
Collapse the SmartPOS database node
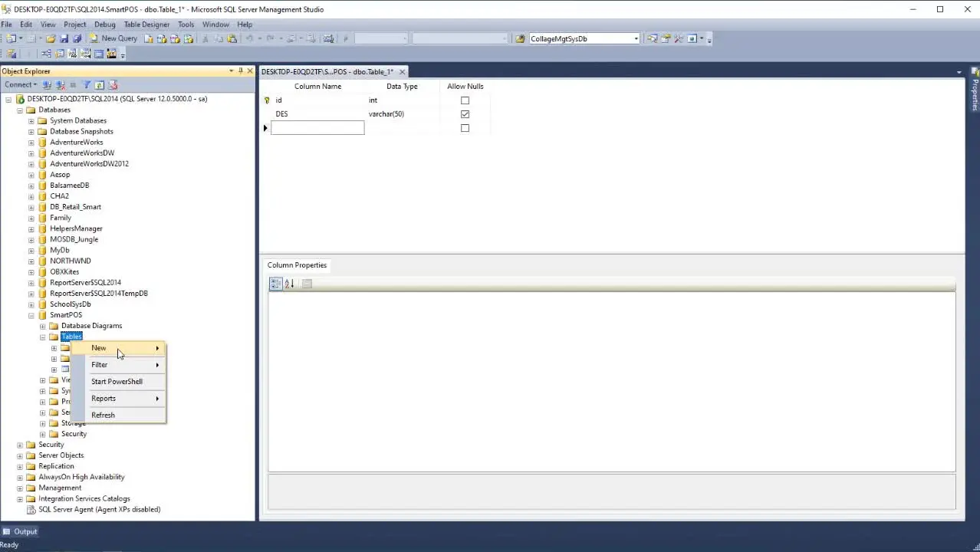click(31, 315)
